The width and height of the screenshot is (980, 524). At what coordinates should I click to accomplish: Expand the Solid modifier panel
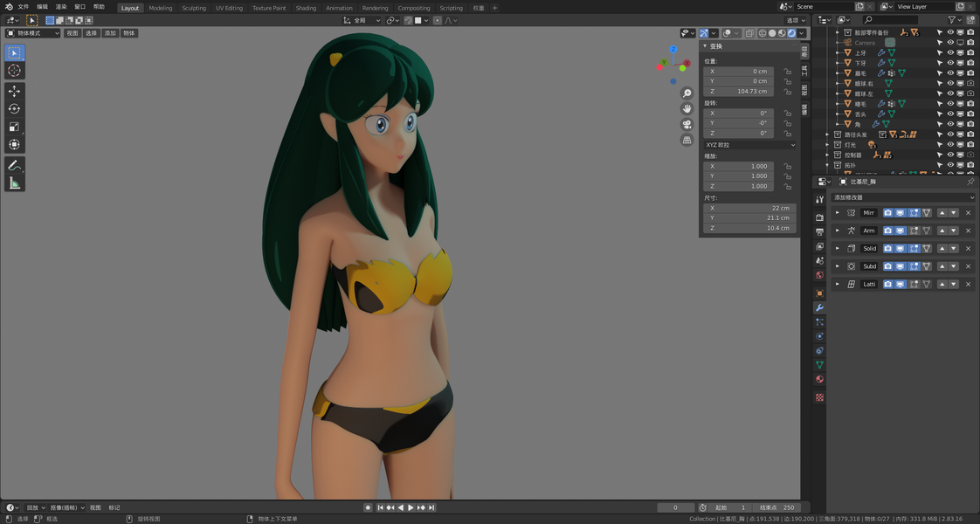[838, 249]
